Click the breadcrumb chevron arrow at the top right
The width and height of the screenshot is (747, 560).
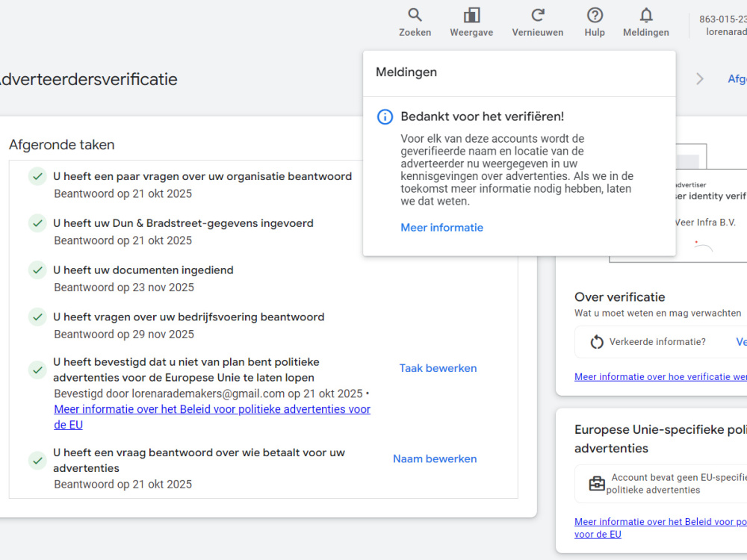699,78
